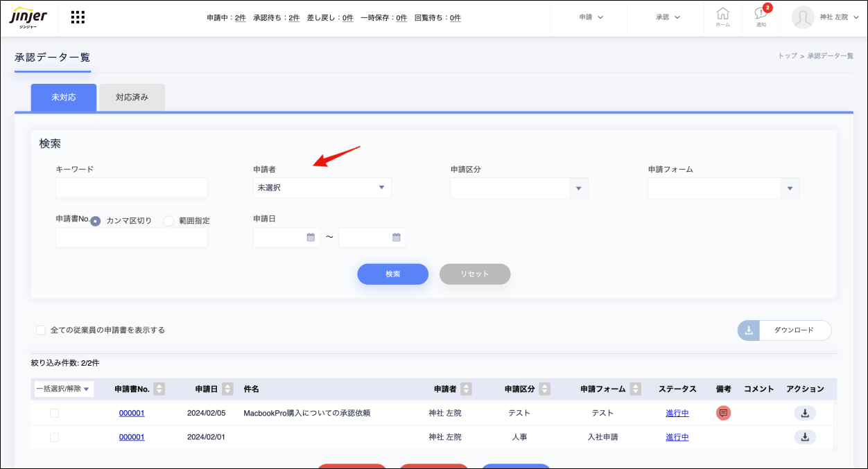Enable 全ての従業員の申請書を表示する checkbox
Image resolution: width=868 pixels, height=469 pixels.
coord(41,330)
